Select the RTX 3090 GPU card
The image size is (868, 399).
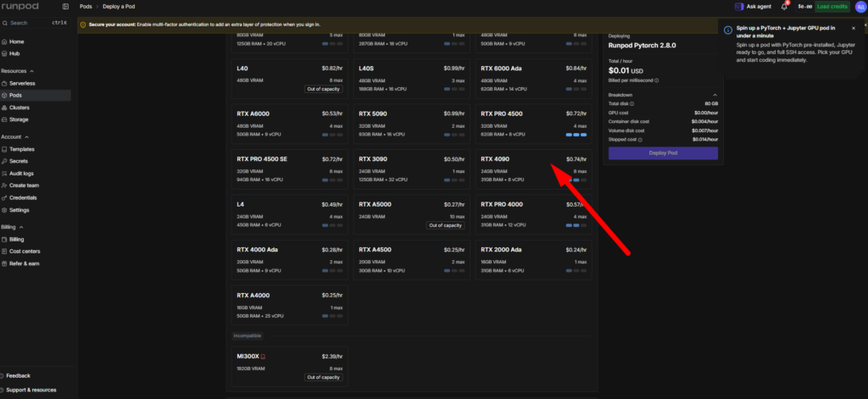point(412,169)
